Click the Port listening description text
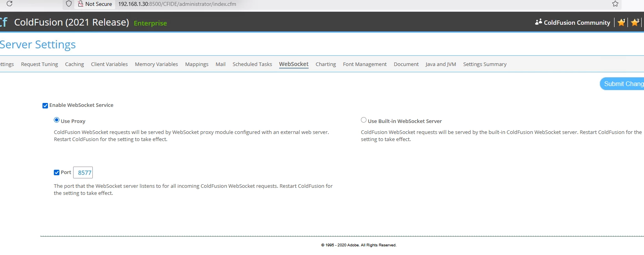Image resolution: width=644 pixels, height=255 pixels. pos(193,190)
